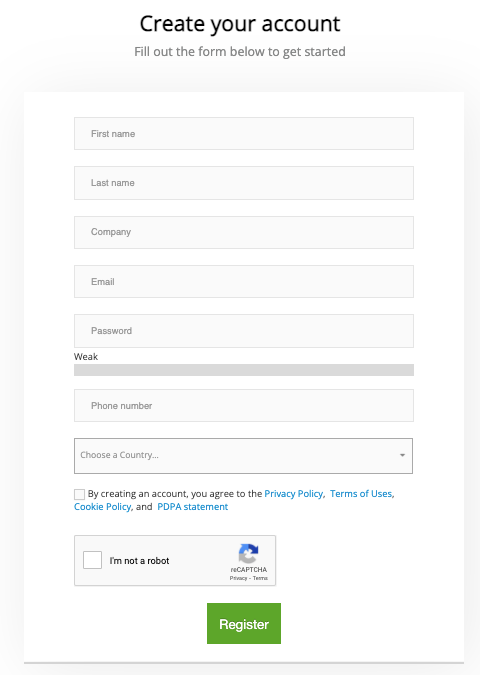Open the PDPA statement link
This screenshot has height=675, width=480.
click(x=192, y=506)
